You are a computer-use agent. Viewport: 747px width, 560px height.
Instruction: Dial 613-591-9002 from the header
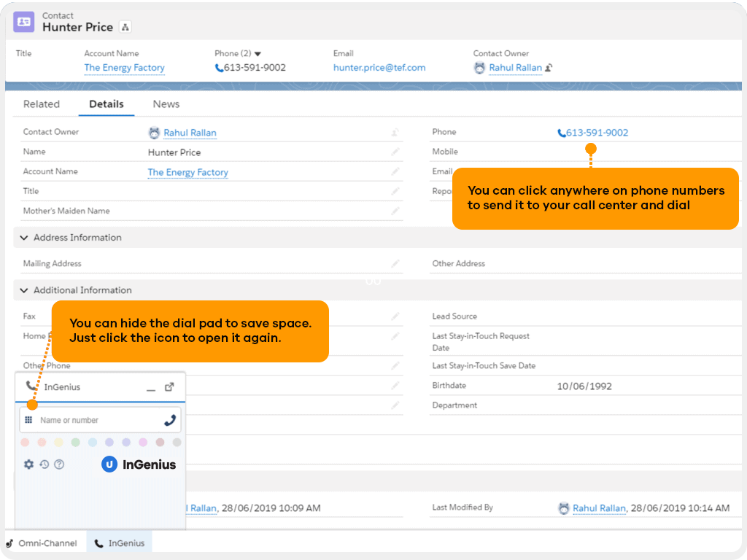[x=251, y=68]
